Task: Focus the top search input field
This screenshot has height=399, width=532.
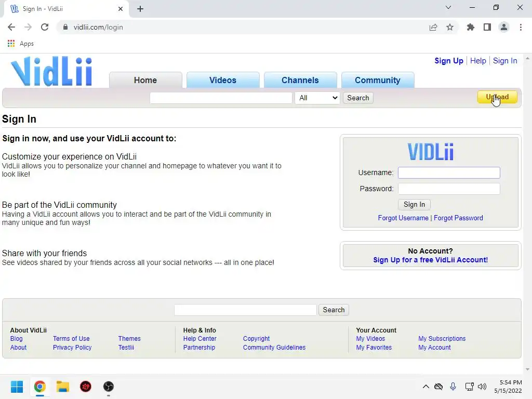Action: (221, 98)
